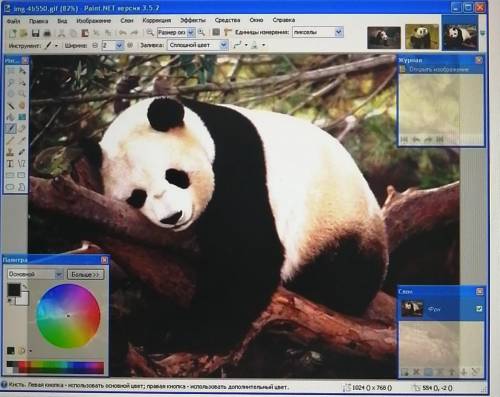Select the Gradient tool
This screenshot has width=500, height=397.
(x=22, y=117)
